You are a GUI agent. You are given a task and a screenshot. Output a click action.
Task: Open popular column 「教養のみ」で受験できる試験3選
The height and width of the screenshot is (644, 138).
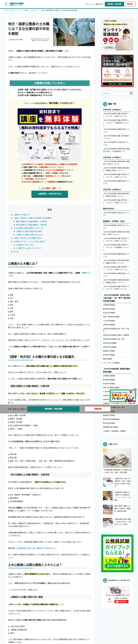117,496
